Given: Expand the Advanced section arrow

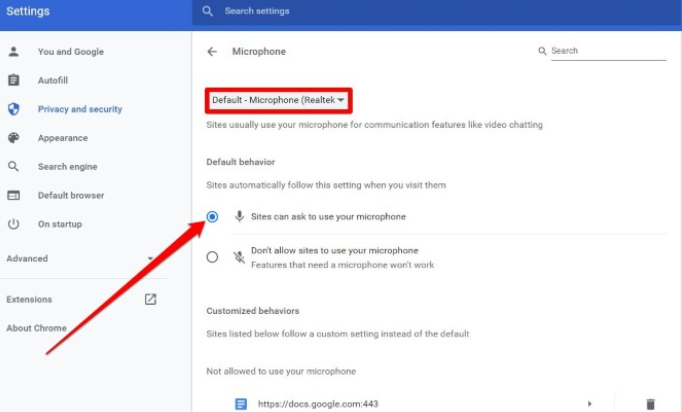Looking at the screenshot, I should coord(150,258).
